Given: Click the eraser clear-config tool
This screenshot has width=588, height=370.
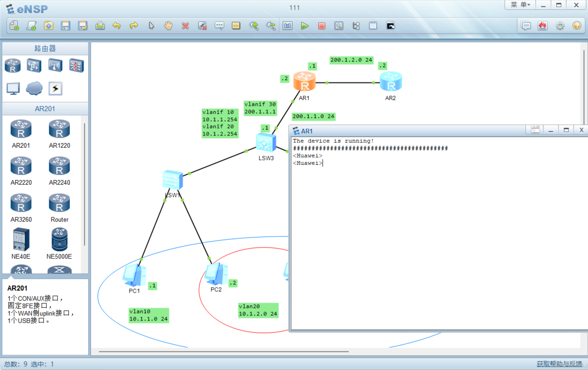Looking at the screenshot, I should pyautogui.click(x=202, y=26).
